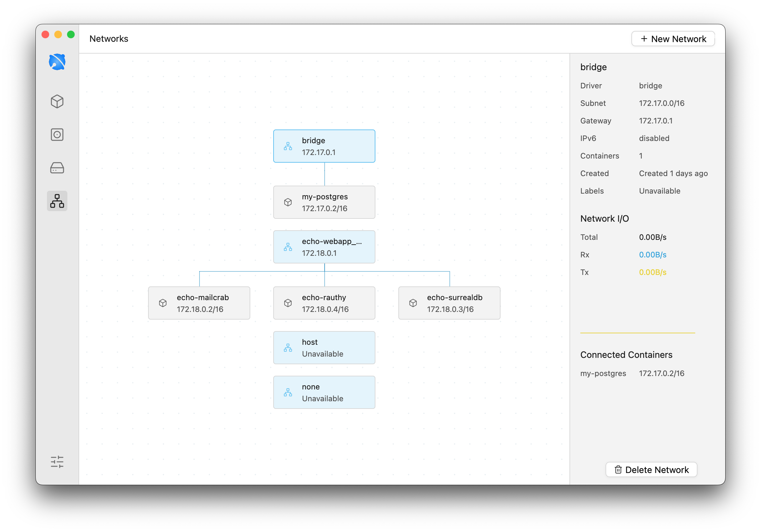The height and width of the screenshot is (532, 761).
Task: Select the Networks sidebar icon
Action: coord(57,201)
